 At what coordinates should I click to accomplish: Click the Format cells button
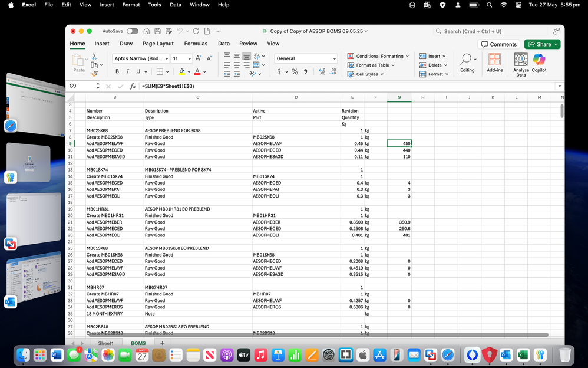(434, 74)
